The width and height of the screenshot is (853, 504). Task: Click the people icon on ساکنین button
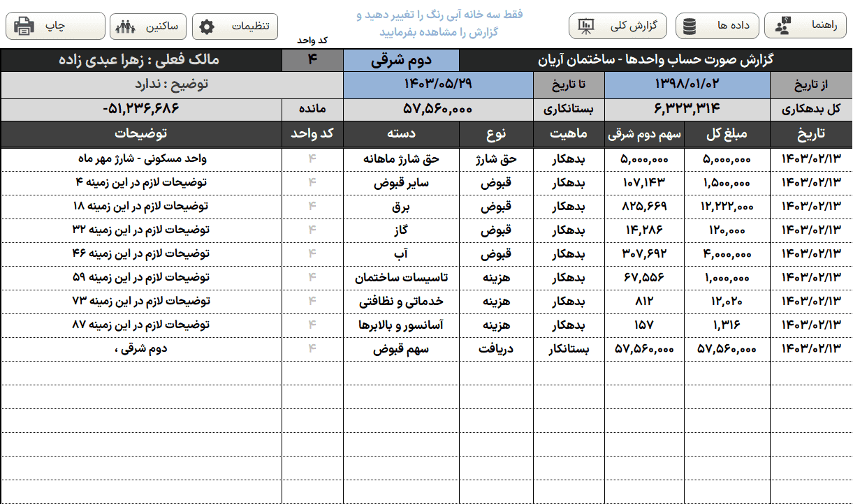[x=125, y=27]
